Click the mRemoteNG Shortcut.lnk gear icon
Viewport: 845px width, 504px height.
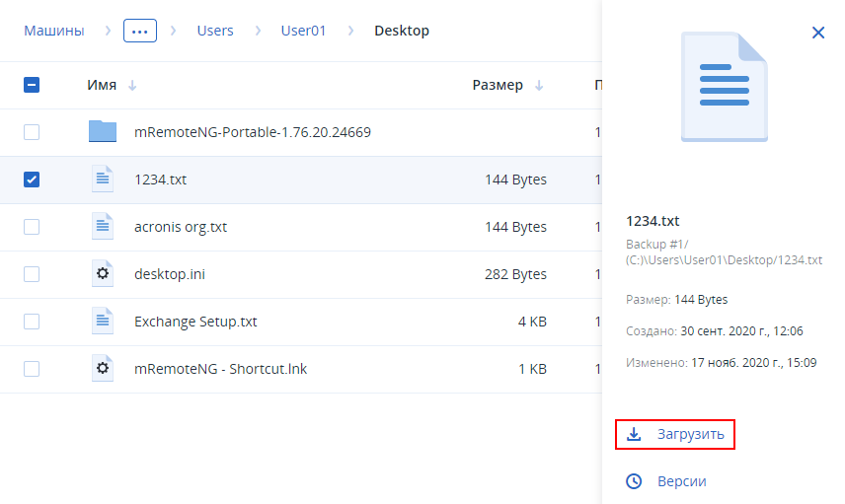click(x=103, y=369)
